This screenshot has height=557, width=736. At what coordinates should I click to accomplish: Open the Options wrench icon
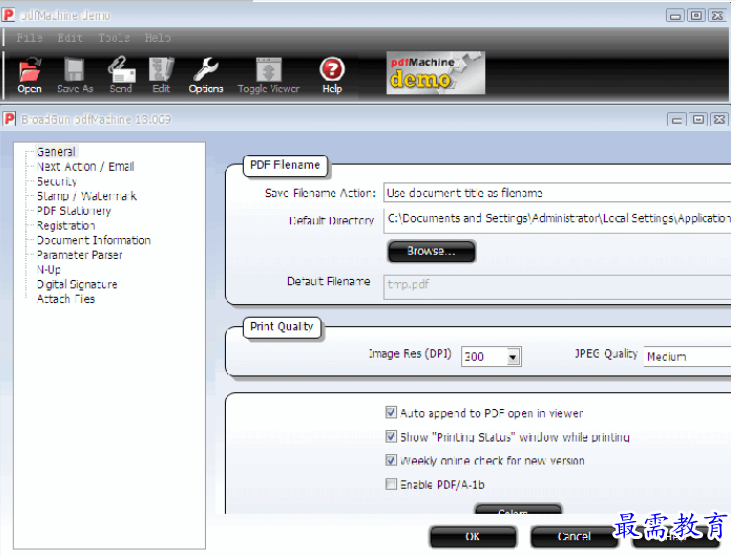point(206,69)
